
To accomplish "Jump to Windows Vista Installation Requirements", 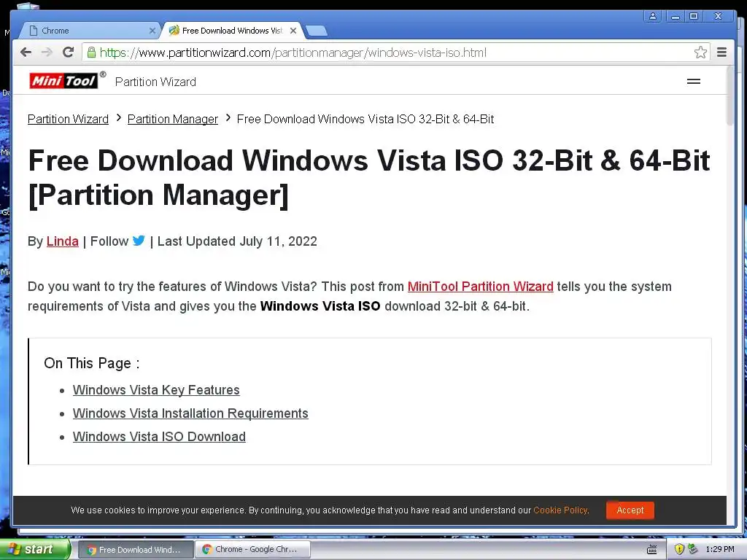I will (x=190, y=413).
